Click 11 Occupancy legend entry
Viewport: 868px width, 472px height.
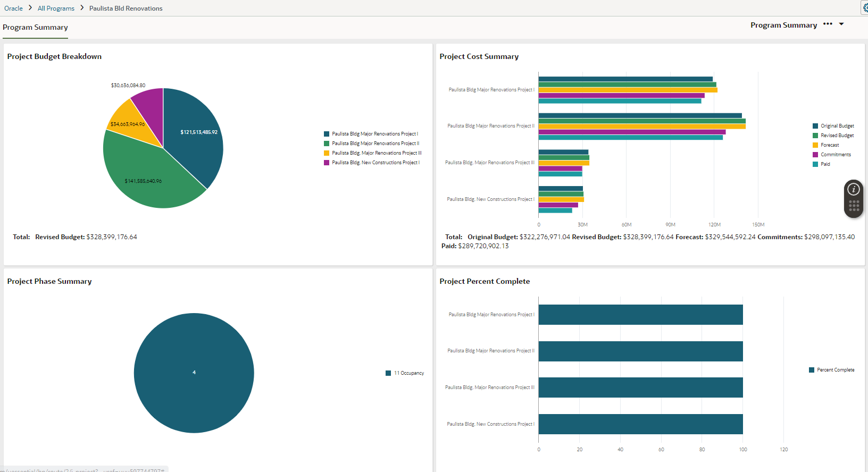(x=405, y=373)
